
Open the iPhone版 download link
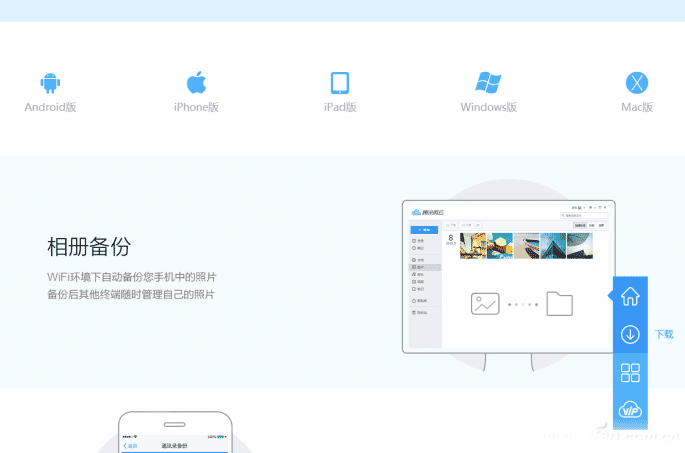(196, 107)
